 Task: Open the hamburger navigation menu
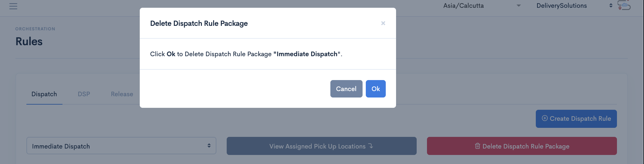tap(13, 6)
